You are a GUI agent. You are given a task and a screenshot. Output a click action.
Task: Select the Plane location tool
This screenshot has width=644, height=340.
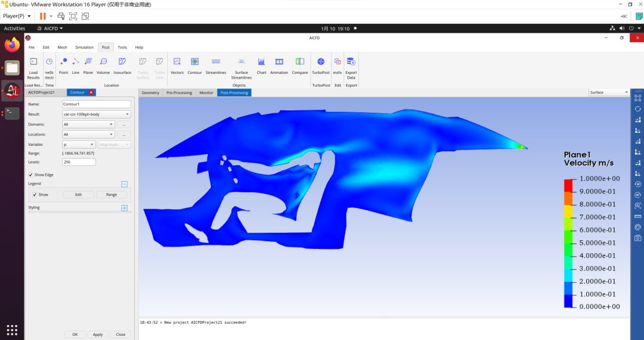[x=88, y=62]
